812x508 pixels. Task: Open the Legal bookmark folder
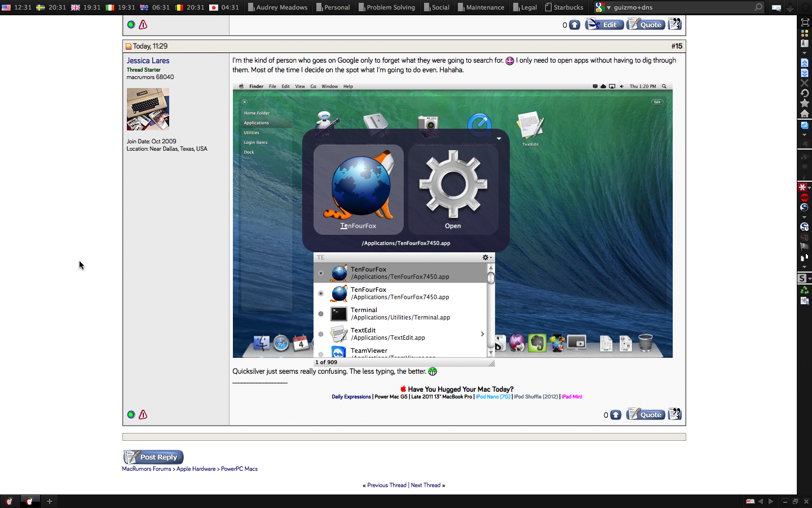coord(524,7)
